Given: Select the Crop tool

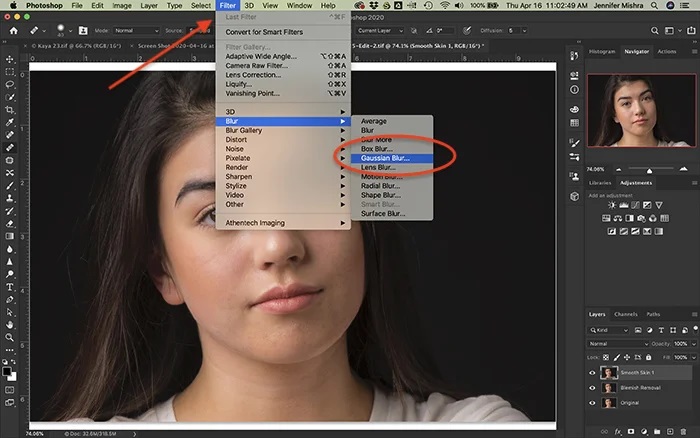Looking at the screenshot, I should (x=9, y=109).
